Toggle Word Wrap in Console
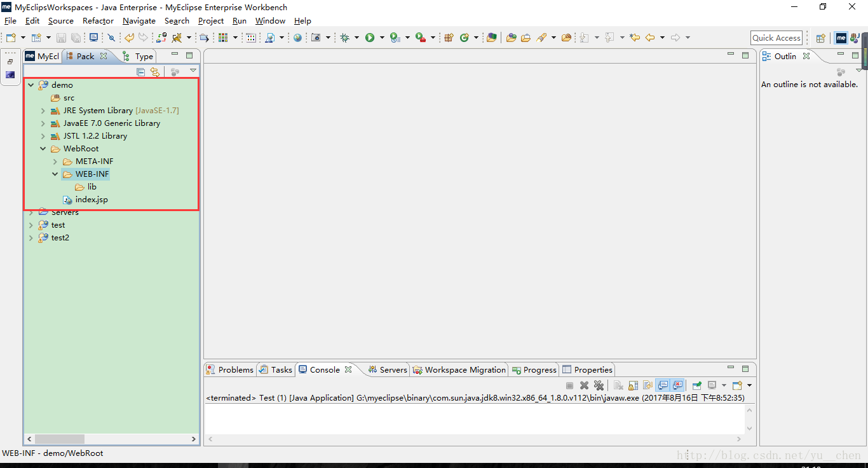This screenshot has width=868, height=468. pyautogui.click(x=648, y=385)
